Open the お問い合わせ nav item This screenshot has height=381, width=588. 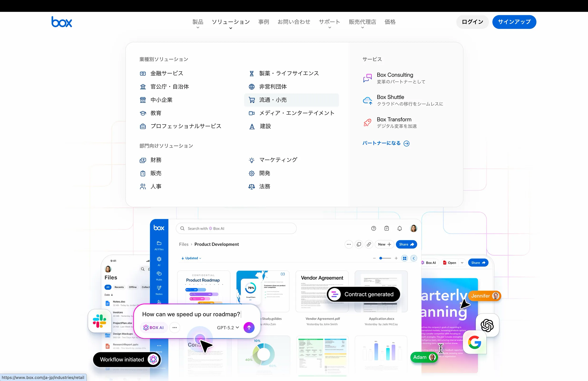pyautogui.click(x=294, y=22)
